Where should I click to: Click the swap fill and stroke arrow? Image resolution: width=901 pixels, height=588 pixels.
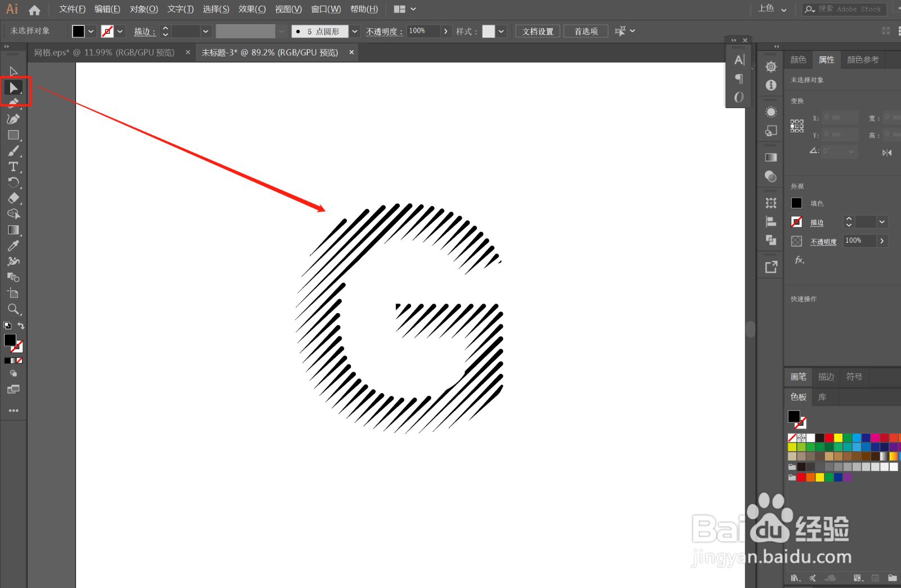tap(21, 326)
